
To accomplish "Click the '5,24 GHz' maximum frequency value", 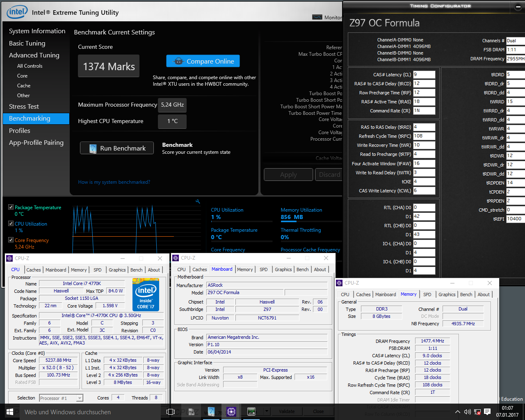I will coord(172,105).
